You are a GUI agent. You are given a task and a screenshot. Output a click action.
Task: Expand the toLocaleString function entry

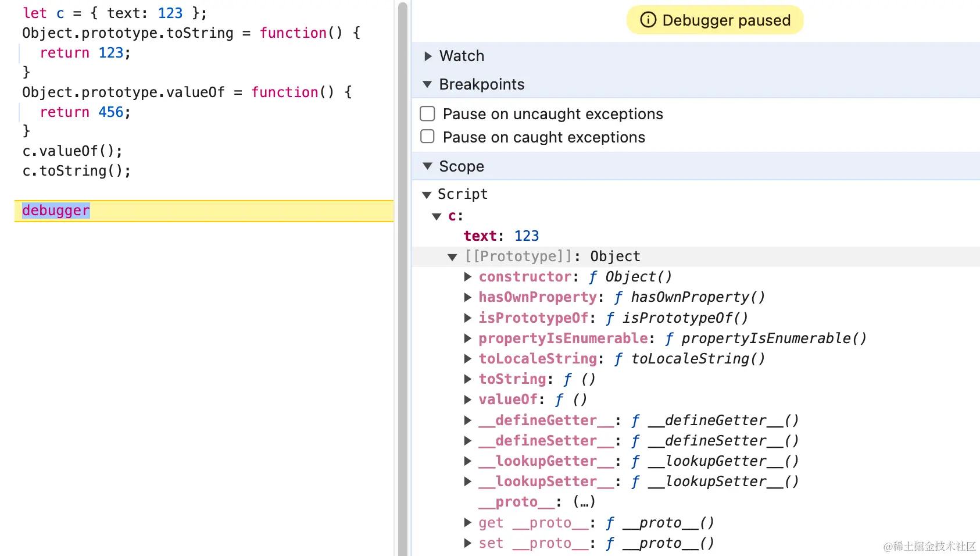468,359
